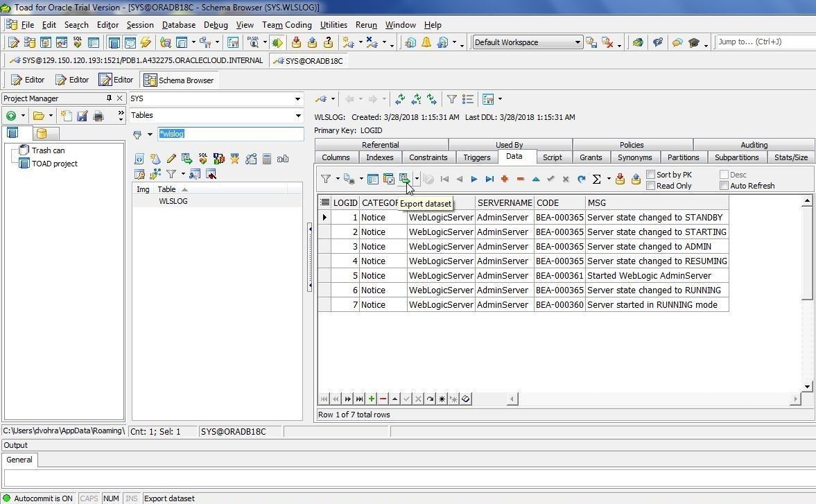Click the printer icon in Project Manager
Screen dimensions: 816x504
click(98, 116)
